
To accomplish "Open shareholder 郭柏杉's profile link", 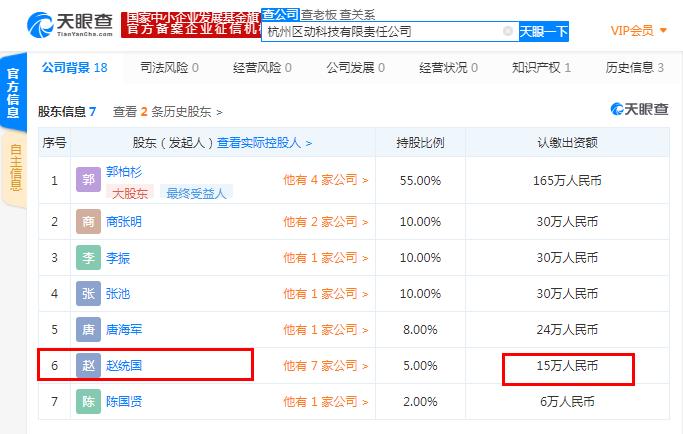I will click(124, 172).
